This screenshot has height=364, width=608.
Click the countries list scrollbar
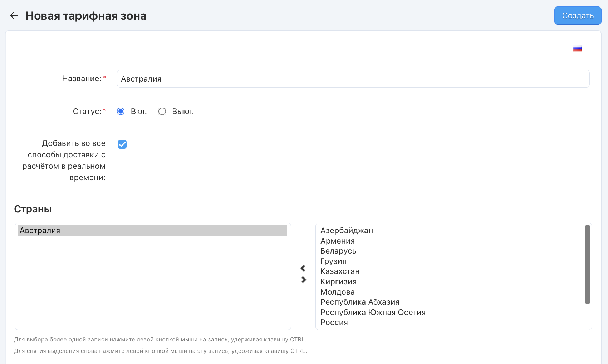tap(587, 265)
